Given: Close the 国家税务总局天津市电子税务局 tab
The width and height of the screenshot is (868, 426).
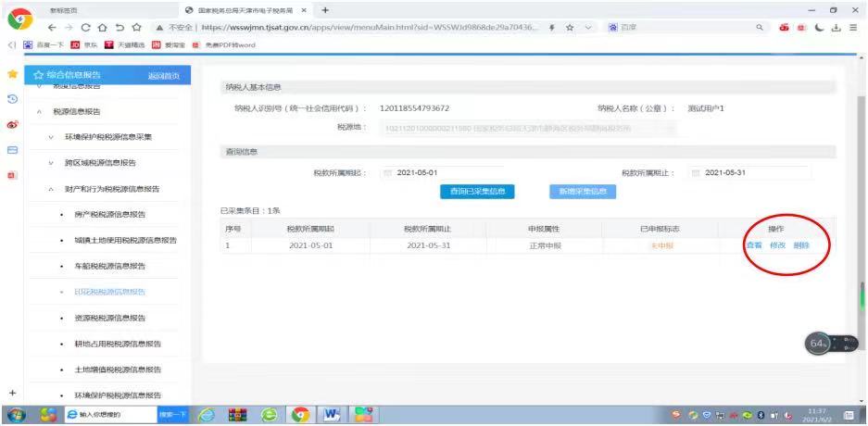Looking at the screenshot, I should pos(304,10).
